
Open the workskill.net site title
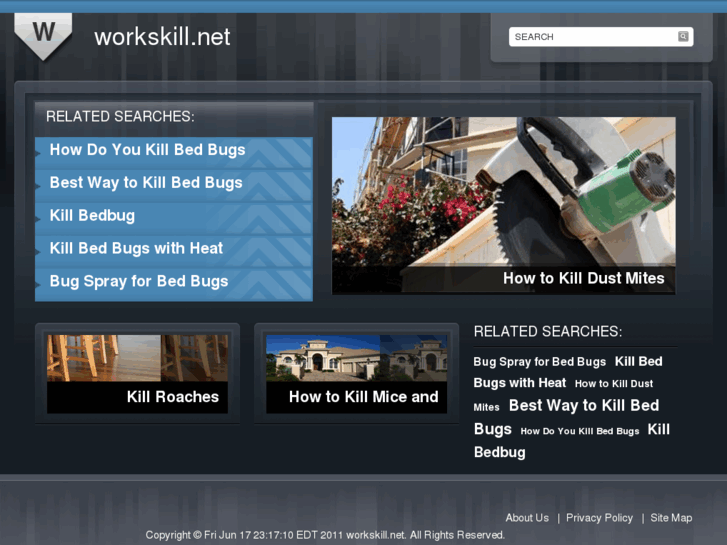click(162, 37)
